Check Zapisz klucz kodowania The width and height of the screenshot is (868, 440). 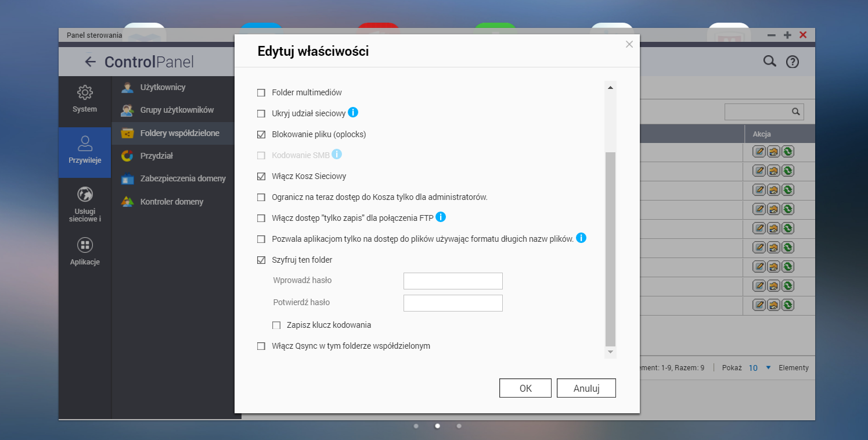(276, 325)
